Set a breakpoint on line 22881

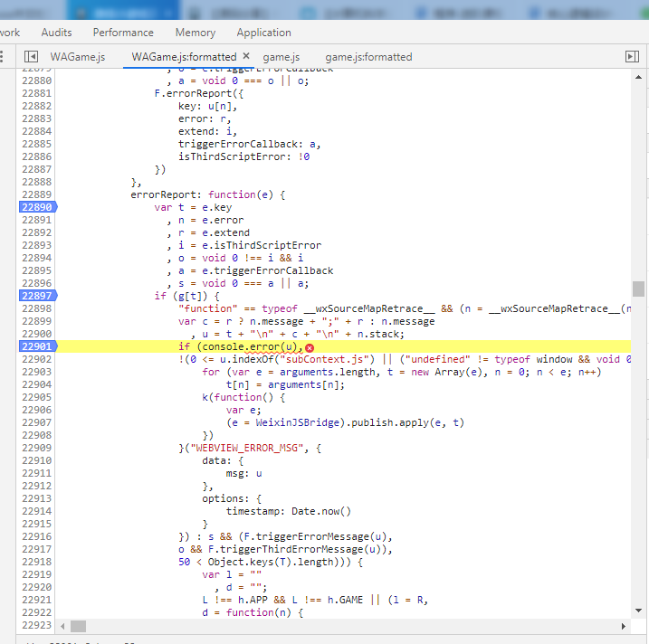click(37, 93)
